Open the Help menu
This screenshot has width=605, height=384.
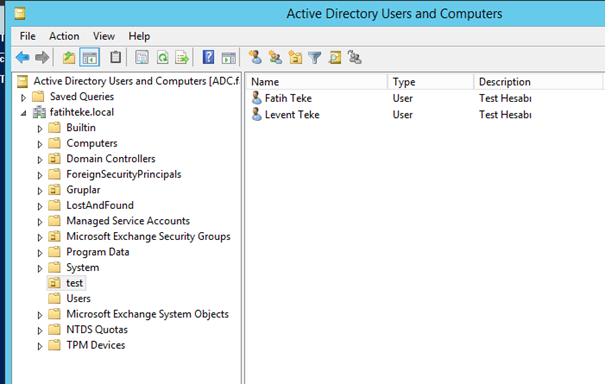[x=139, y=36]
